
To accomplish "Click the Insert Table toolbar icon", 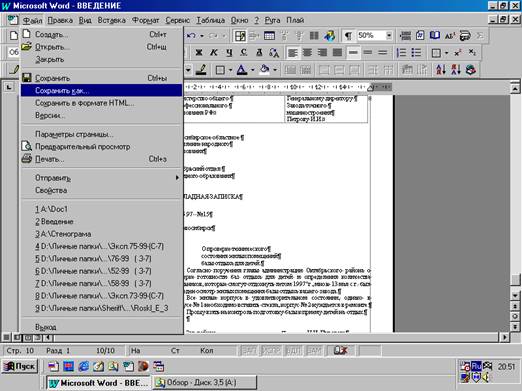I will coord(269,35).
